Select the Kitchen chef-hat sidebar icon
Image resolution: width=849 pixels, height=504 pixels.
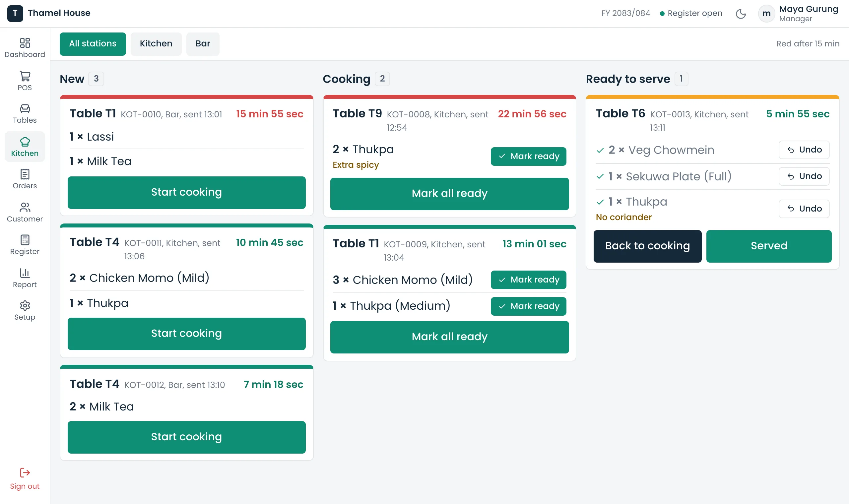pyautogui.click(x=25, y=142)
